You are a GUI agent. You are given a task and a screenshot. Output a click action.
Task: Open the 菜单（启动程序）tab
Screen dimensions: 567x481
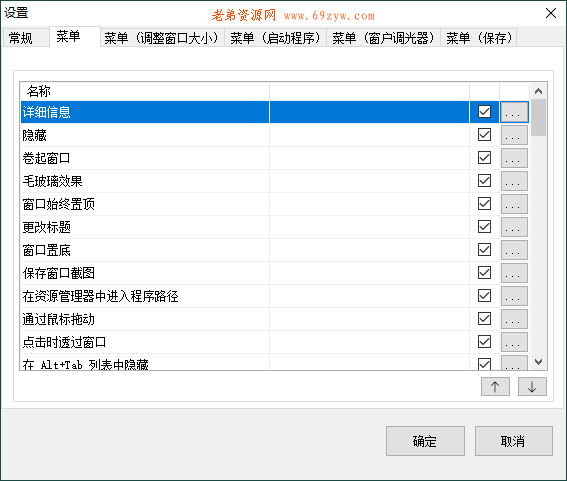point(275,38)
